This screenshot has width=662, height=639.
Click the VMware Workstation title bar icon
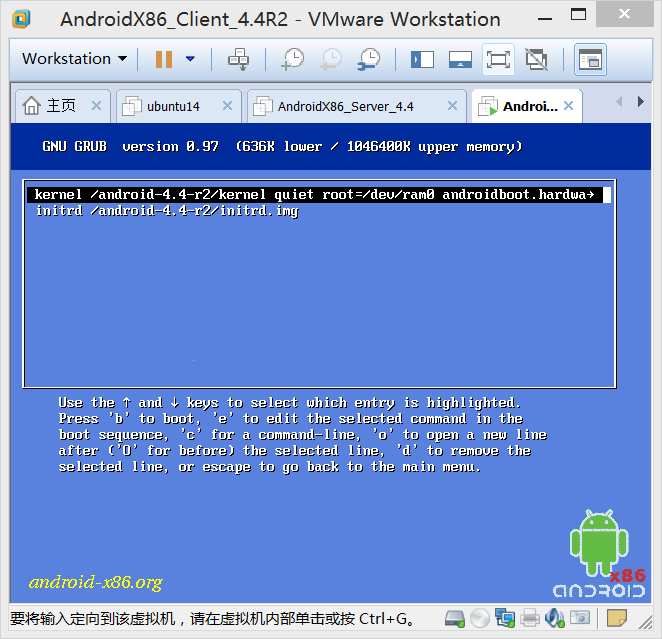tap(22, 19)
